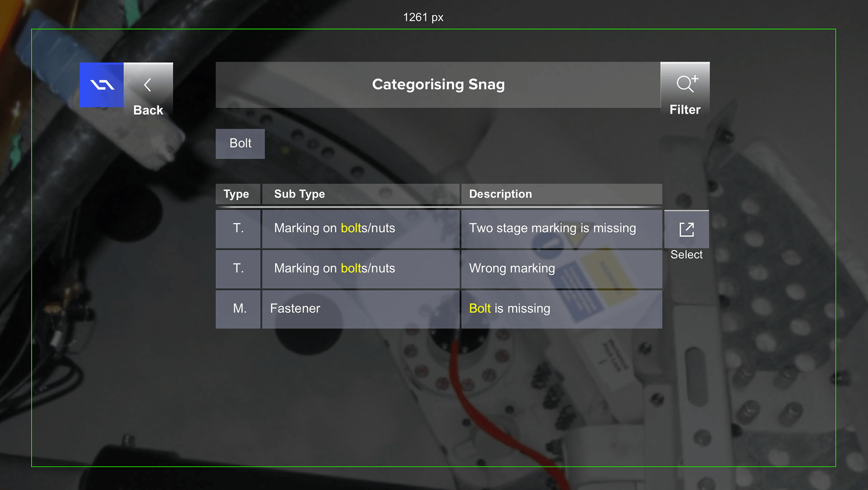Viewport: 868px width, 490px height.
Task: Go back using the Back chevron
Action: click(148, 85)
